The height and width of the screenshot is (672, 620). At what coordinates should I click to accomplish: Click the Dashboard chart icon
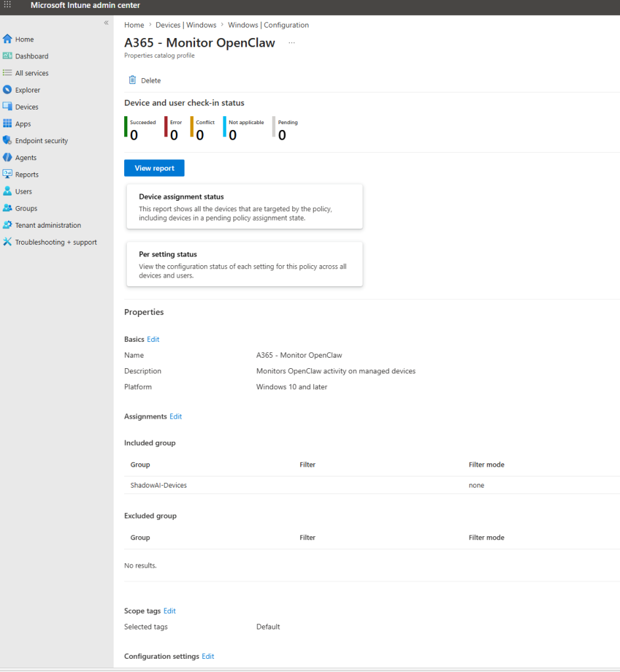7,56
